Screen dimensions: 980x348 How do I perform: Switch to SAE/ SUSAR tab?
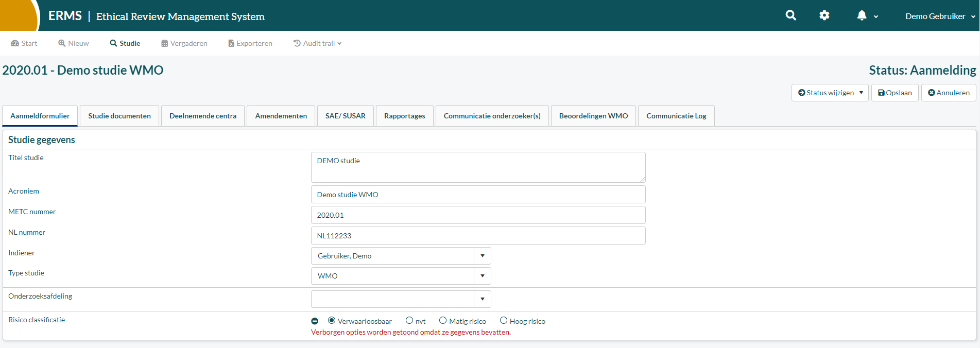pos(346,116)
